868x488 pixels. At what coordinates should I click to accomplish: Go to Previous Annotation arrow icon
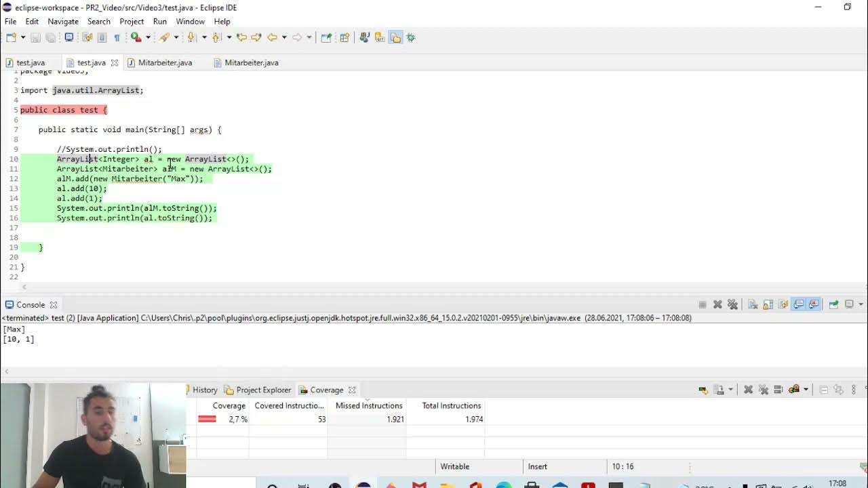[216, 38]
